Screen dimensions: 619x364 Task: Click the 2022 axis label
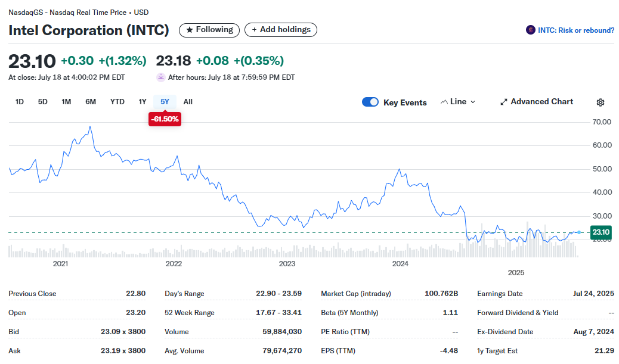(x=174, y=264)
